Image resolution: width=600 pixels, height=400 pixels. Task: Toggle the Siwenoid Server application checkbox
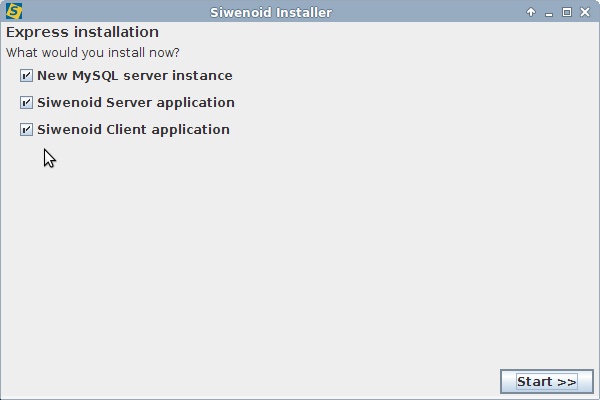click(x=26, y=103)
